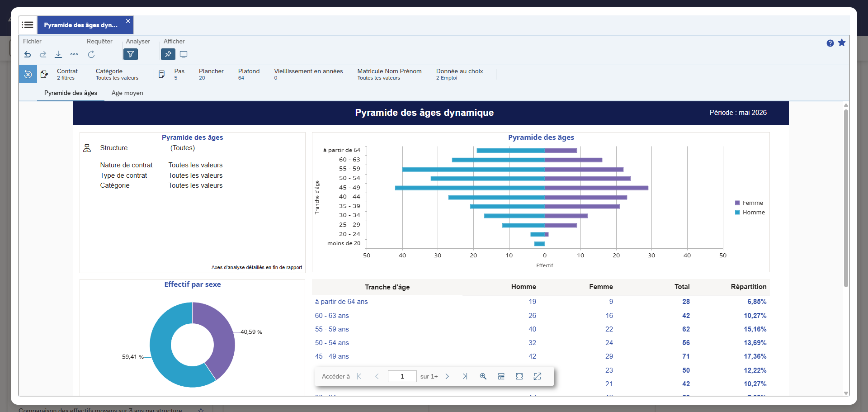Open the Donnée au choix prompt
Viewport: 868px width, 412px height.
pos(459,74)
